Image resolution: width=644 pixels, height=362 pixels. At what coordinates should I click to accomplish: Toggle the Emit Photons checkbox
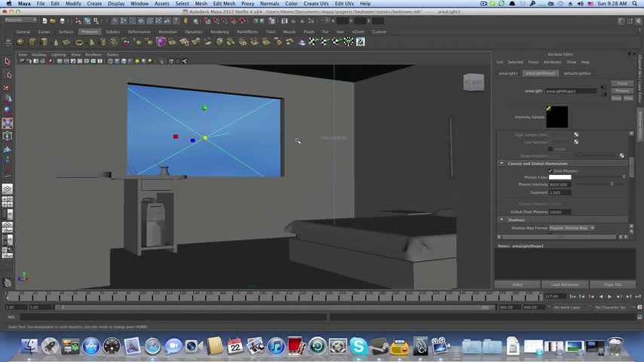coord(550,171)
